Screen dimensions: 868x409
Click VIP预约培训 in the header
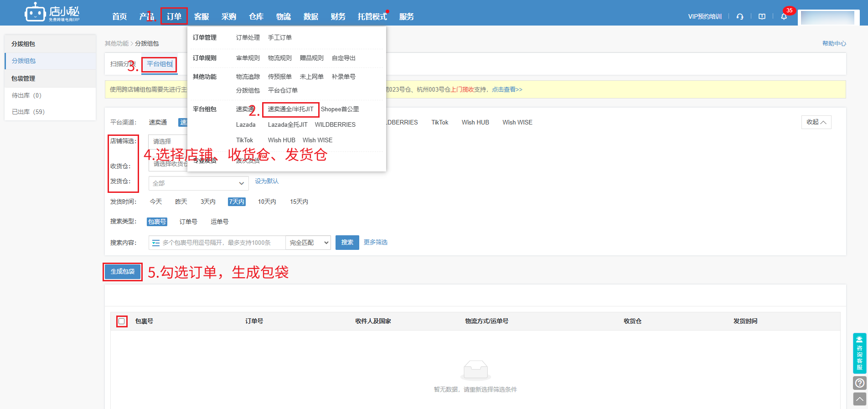pos(705,16)
